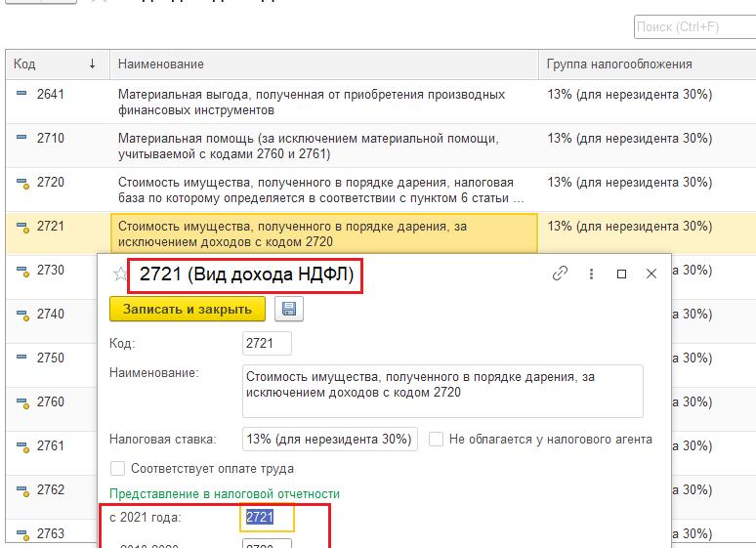
Task: Select the code cell 2760
Action: (51, 401)
